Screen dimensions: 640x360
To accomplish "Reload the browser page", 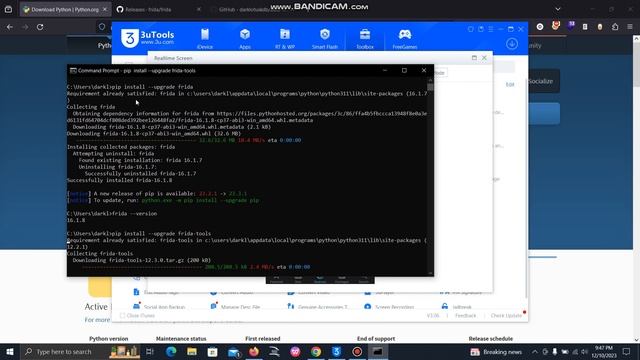I will [x=40, y=27].
